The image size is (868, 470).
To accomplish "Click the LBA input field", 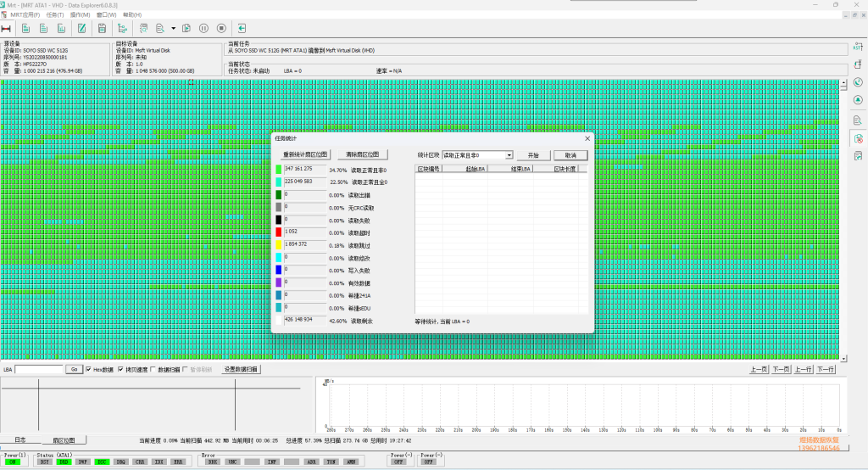I will coord(39,370).
